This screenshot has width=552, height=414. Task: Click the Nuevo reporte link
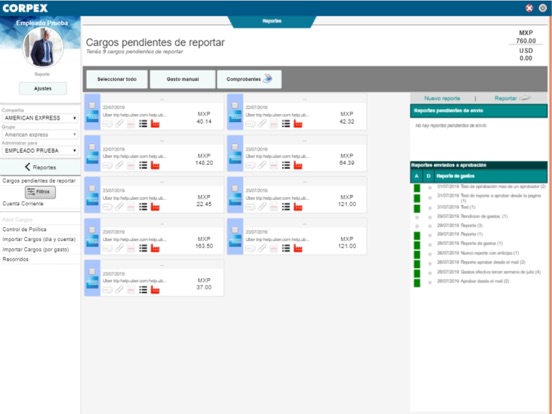tap(442, 99)
